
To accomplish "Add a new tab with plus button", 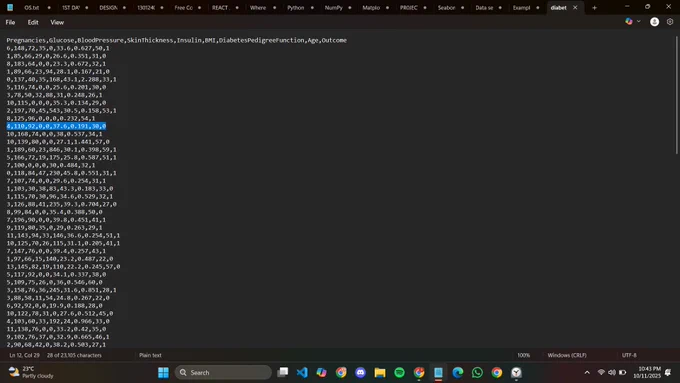I will [x=594, y=8].
